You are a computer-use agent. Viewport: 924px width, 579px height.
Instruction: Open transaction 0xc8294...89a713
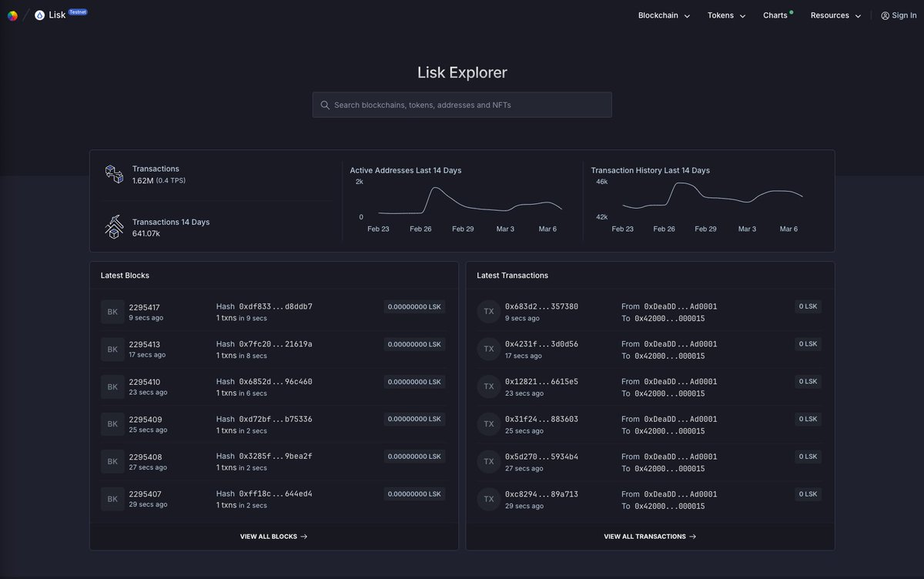[541, 494]
